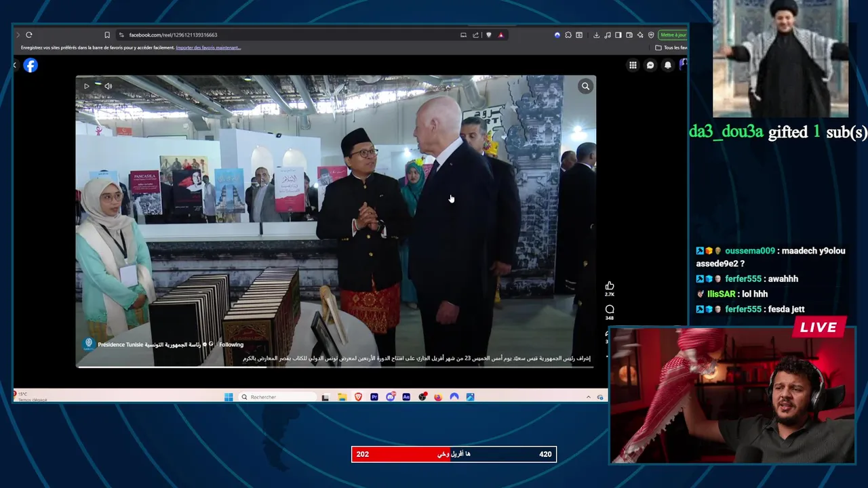Open Premiere Pro from taskbar
Screen dimensions: 868x488
tap(374, 397)
